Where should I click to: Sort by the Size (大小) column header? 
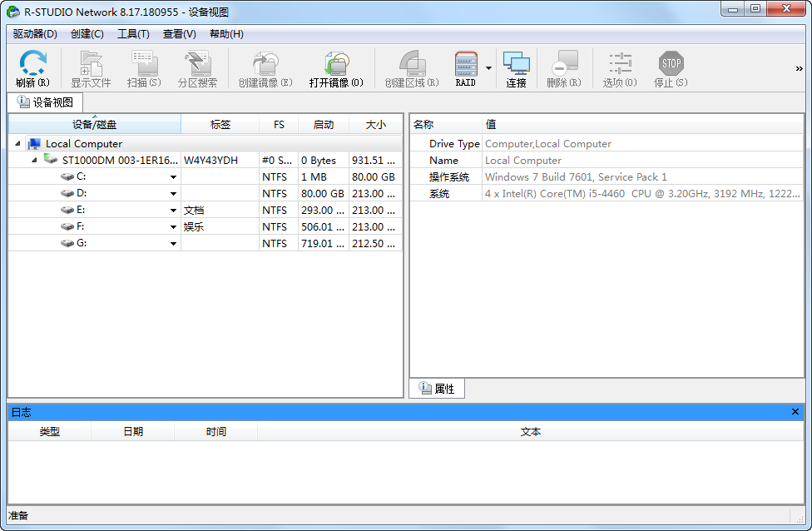click(375, 125)
